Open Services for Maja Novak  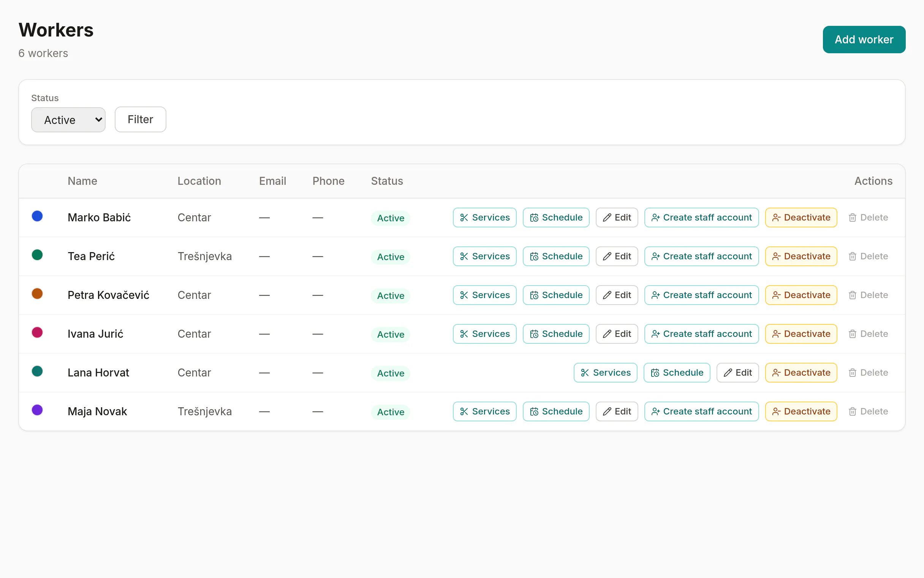484,411
